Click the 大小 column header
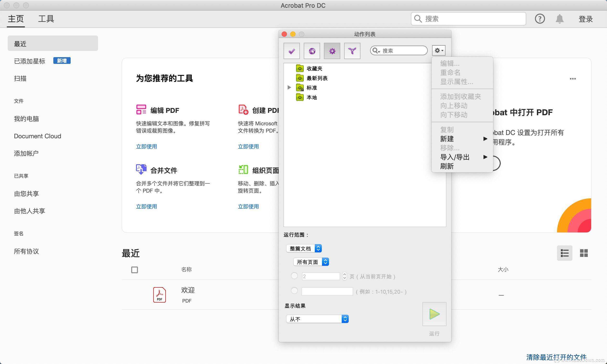The height and width of the screenshot is (364, 607). (503, 269)
